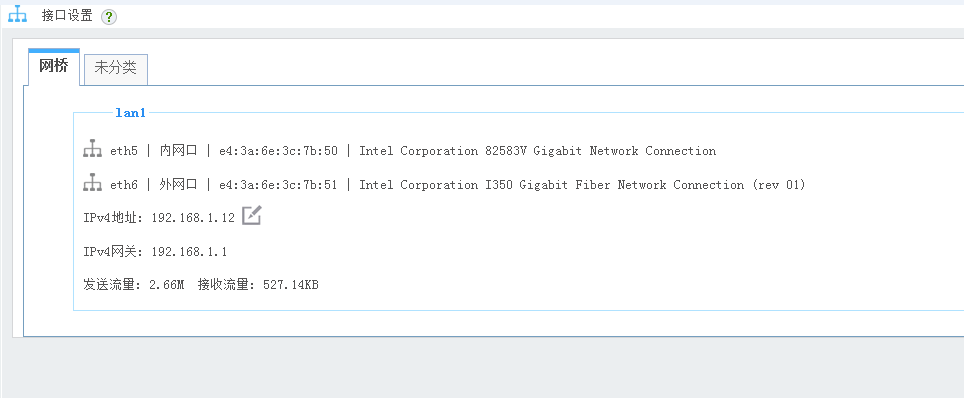Click the 内网口 label on eth5

tap(178, 151)
